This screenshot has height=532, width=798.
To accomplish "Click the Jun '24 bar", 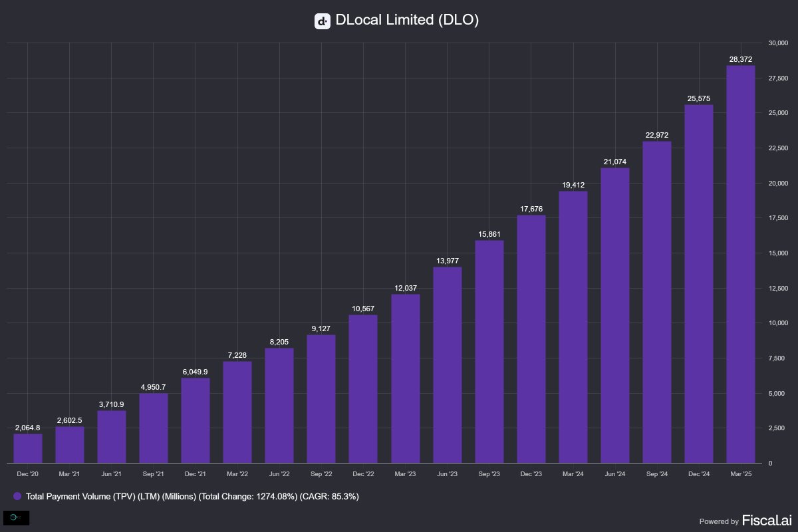I will (615, 315).
